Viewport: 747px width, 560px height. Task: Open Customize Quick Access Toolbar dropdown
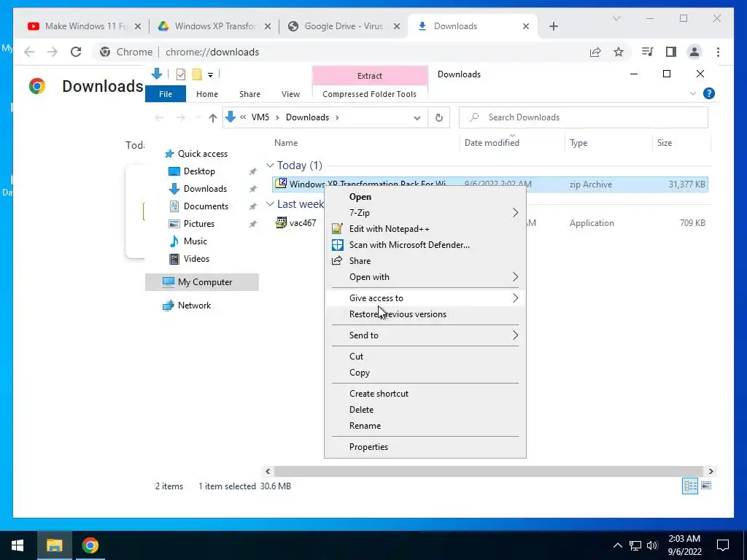tap(210, 75)
